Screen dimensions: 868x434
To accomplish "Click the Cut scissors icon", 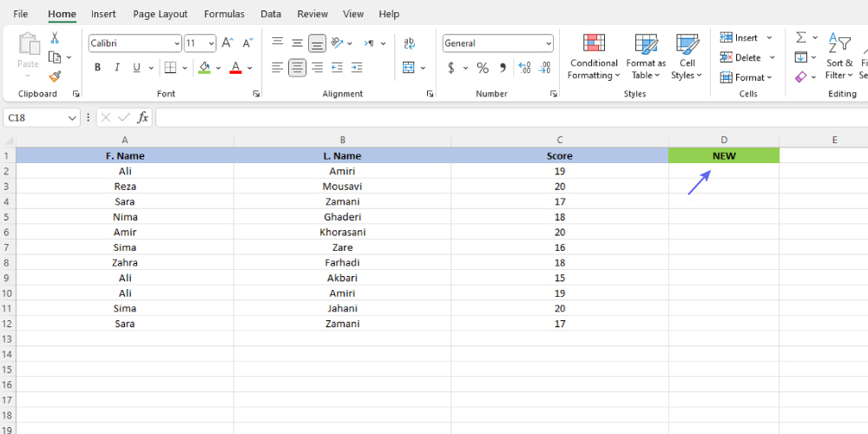I will [55, 38].
